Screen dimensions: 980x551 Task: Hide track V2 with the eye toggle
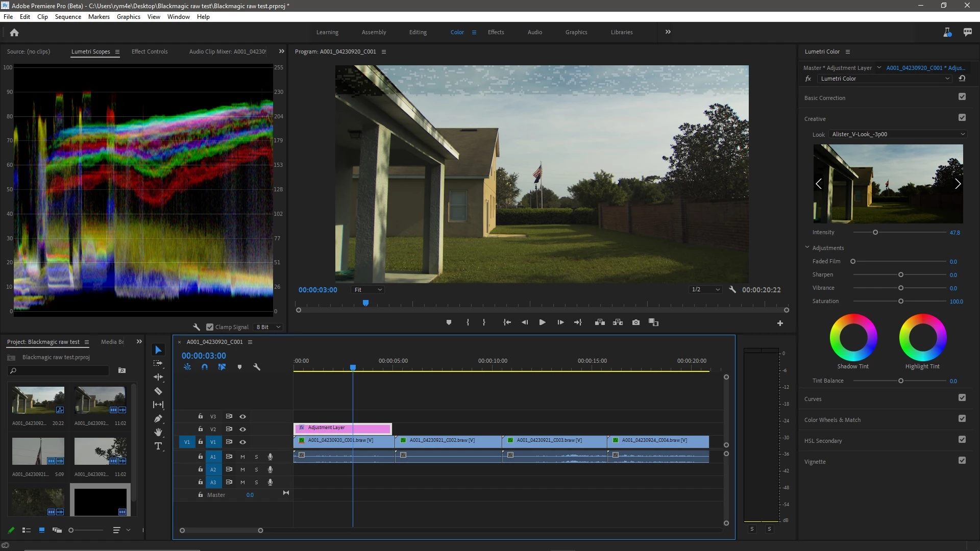[243, 429]
